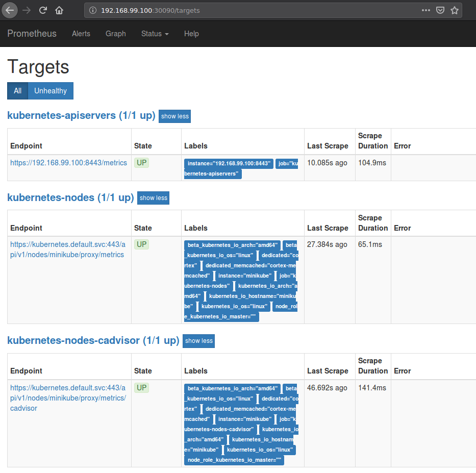
Task: Open the 192.168.99.100:8443 metrics endpoint
Action: (x=68, y=163)
